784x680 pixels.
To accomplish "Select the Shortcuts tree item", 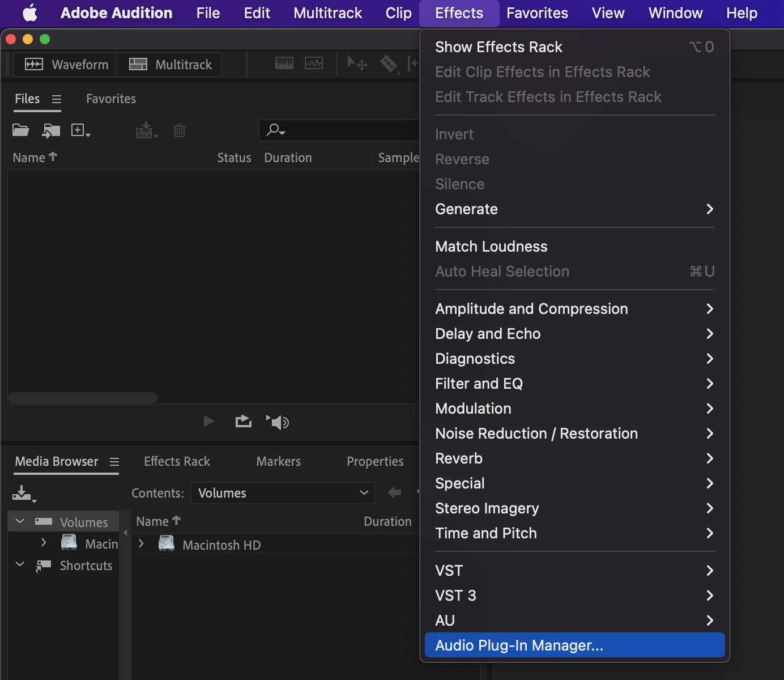I will 86,566.
